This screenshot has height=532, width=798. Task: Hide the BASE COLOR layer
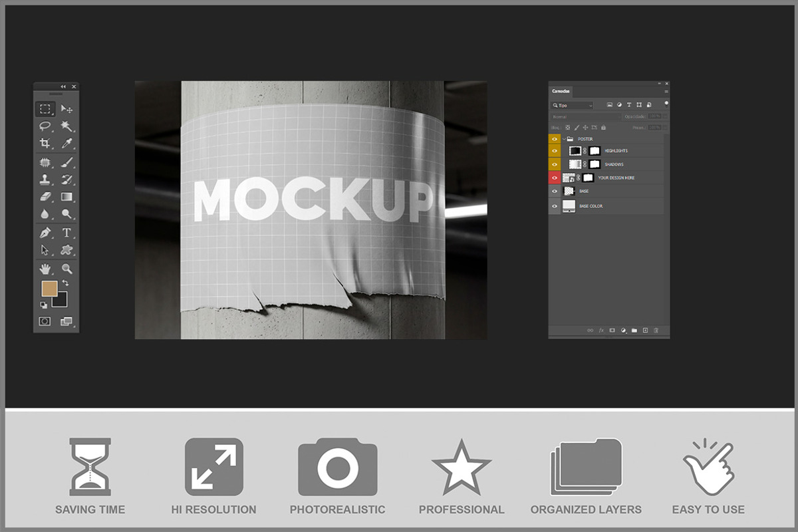pyautogui.click(x=555, y=206)
